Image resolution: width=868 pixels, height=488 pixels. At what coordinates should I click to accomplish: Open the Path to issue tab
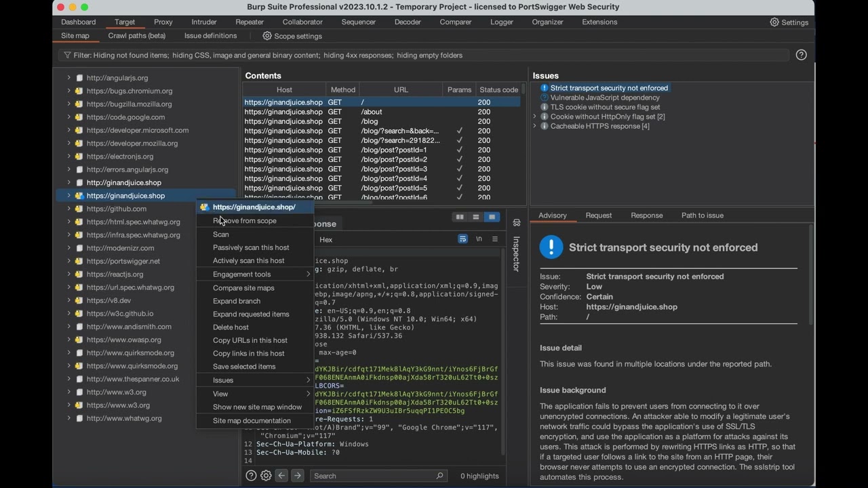(x=703, y=216)
